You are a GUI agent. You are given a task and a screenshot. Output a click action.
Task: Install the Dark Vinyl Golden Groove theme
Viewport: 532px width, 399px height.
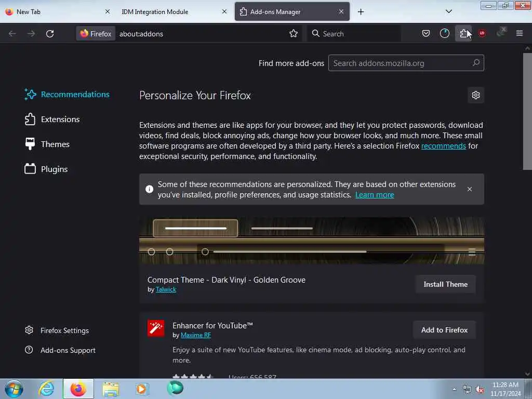445,284
